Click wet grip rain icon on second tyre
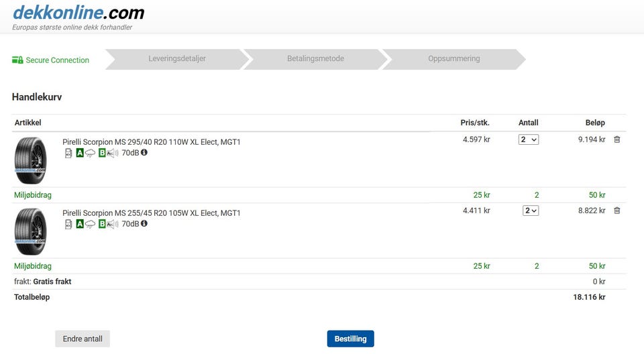Image resolution: width=644 pixels, height=354 pixels. point(90,224)
